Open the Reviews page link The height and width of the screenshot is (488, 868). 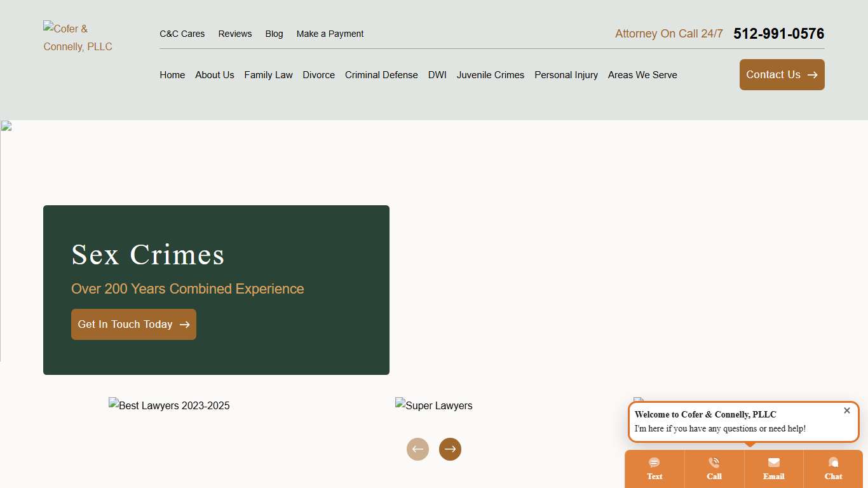click(x=234, y=34)
